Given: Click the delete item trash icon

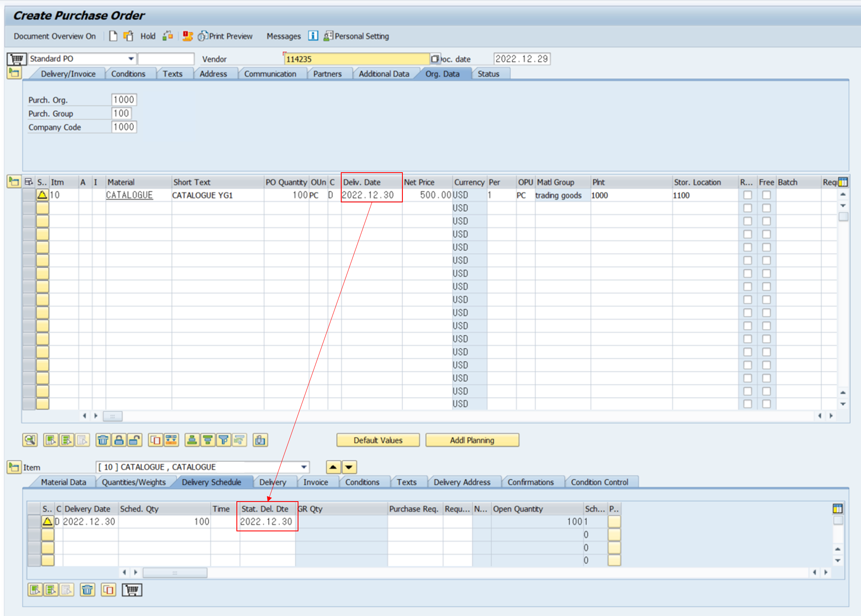Looking at the screenshot, I should (103, 440).
